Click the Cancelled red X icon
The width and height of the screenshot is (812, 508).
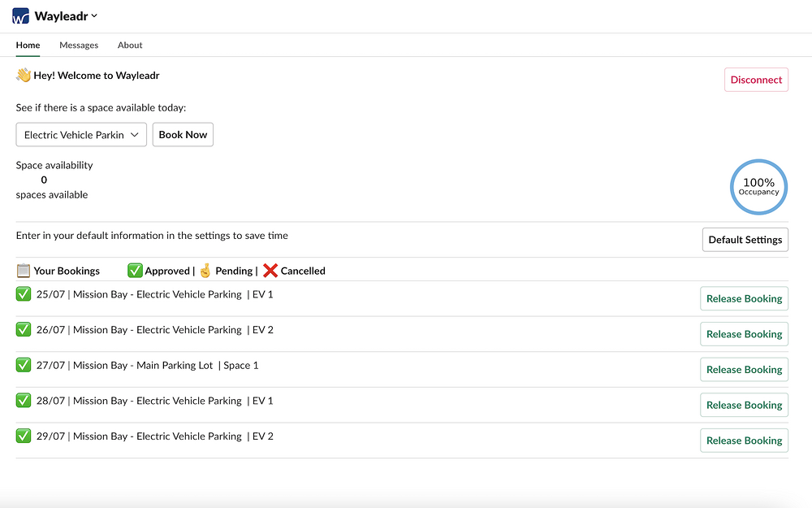pyautogui.click(x=270, y=271)
